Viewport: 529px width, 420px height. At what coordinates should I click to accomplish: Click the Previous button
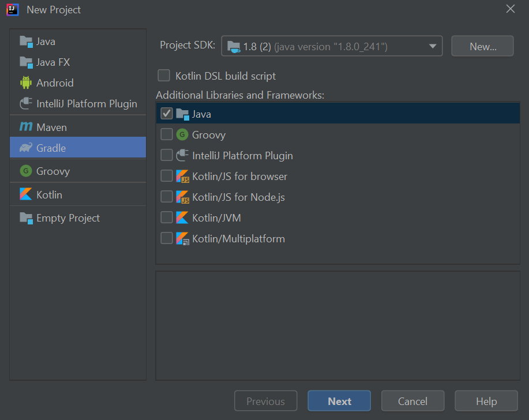265,401
